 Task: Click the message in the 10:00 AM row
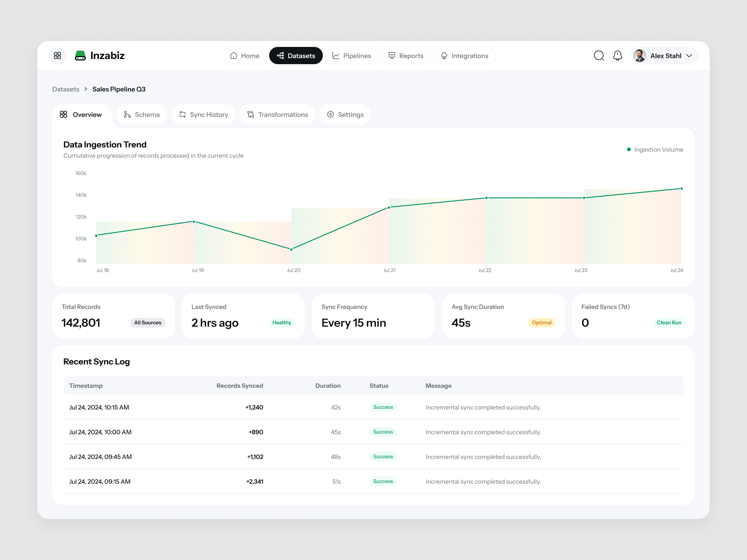coord(483,432)
